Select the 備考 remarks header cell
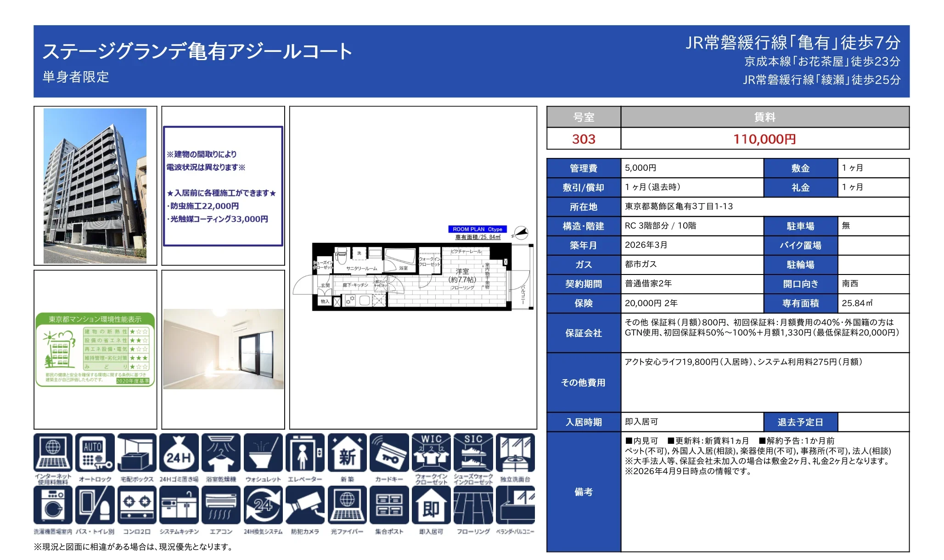 pyautogui.click(x=583, y=491)
